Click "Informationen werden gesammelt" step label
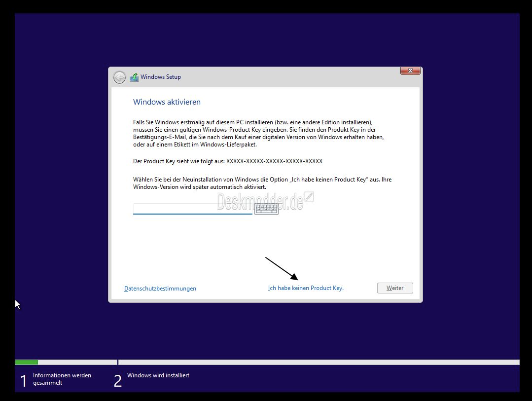This screenshot has width=532, height=401. [62, 379]
